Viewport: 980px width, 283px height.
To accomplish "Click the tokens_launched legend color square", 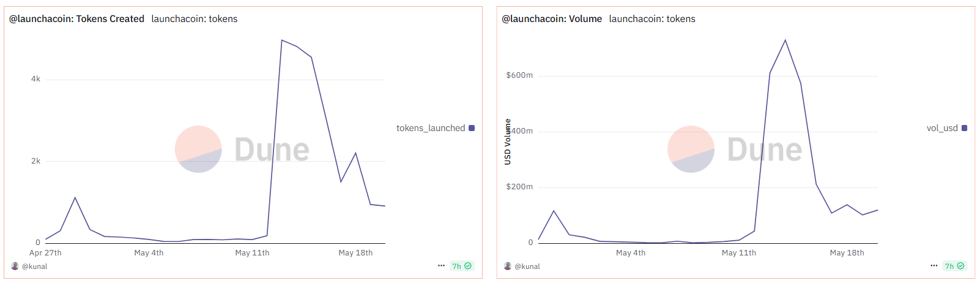I will coord(472,128).
